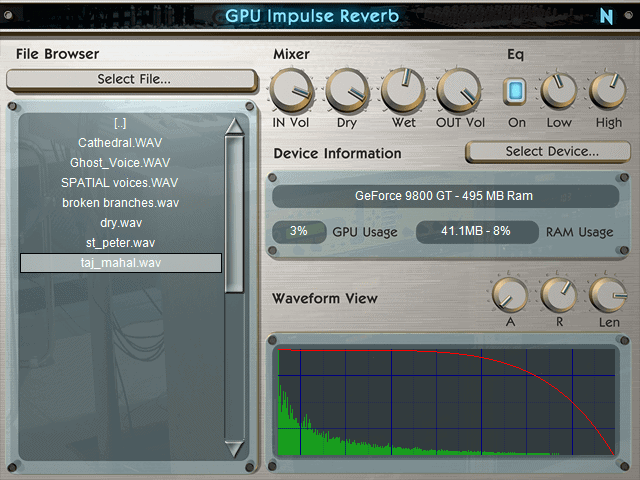640x480 pixels.
Task: Click the Wet mixer knob
Action: pos(403,90)
